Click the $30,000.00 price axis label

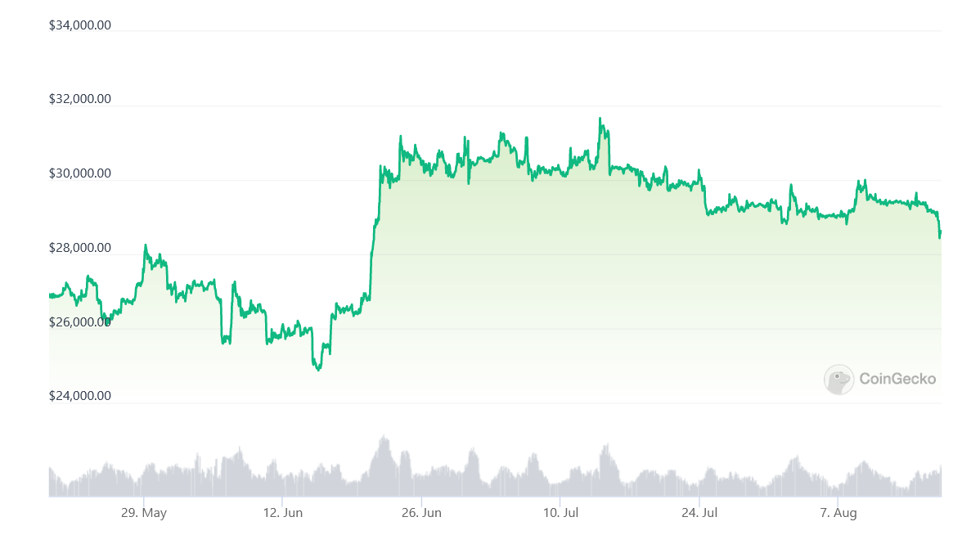(x=80, y=173)
